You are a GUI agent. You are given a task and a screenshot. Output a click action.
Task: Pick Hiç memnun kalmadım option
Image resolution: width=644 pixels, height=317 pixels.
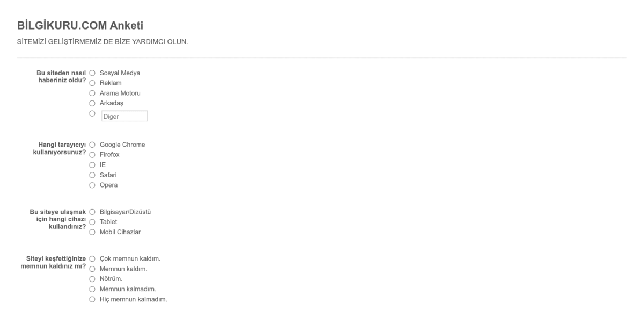(x=92, y=299)
